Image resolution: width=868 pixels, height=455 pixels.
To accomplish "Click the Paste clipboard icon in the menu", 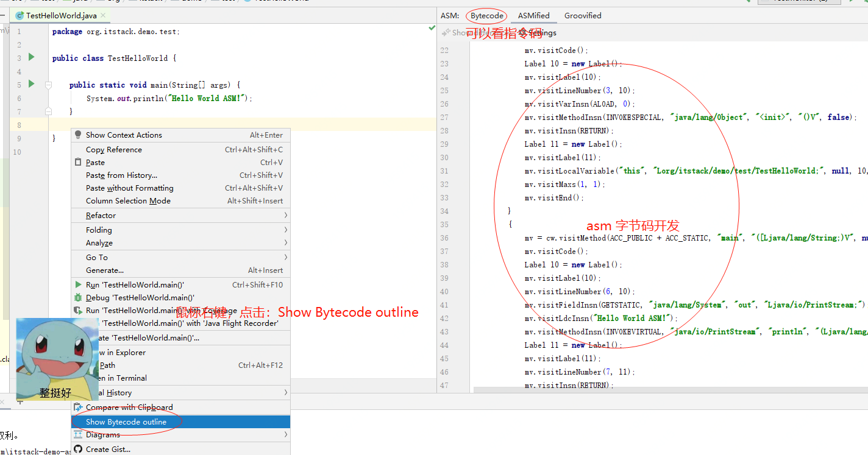I will [77, 162].
